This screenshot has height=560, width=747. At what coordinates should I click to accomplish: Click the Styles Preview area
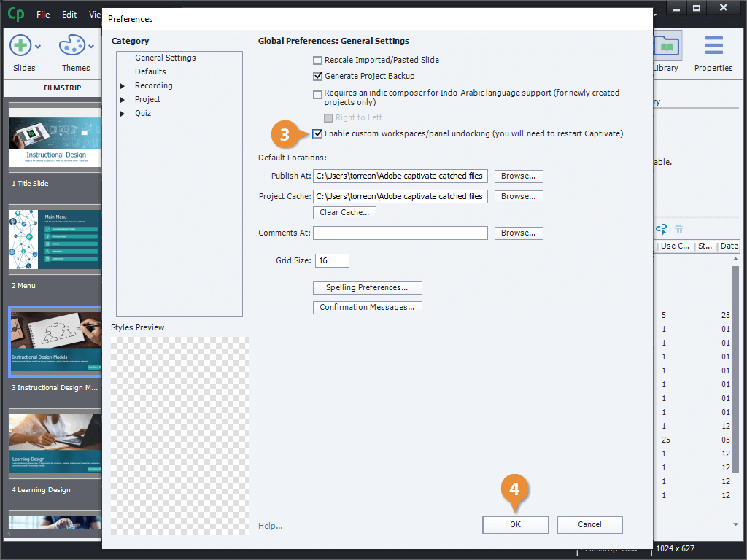pos(179,436)
